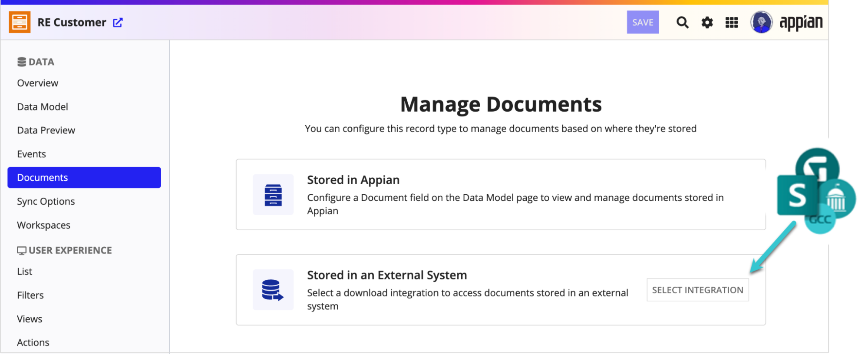Image resolution: width=868 pixels, height=355 pixels.
Task: Go to Data Model section
Action: pos(43,107)
